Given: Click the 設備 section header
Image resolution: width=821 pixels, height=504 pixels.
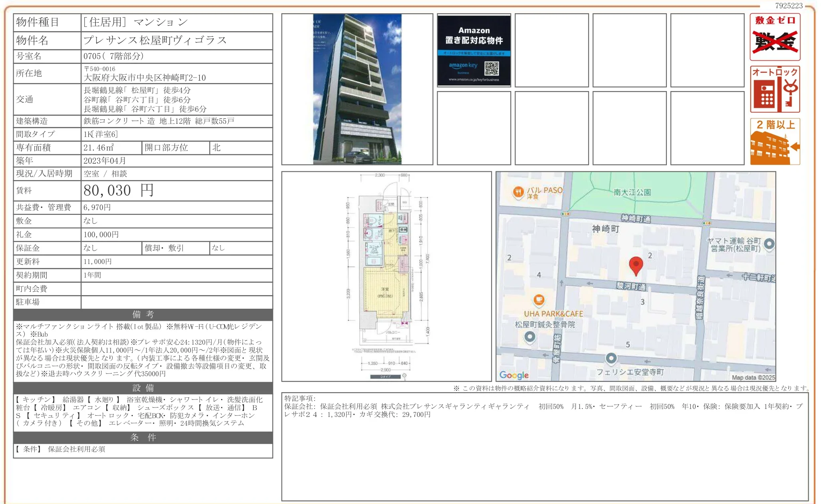Looking at the screenshot, I should click(143, 387).
